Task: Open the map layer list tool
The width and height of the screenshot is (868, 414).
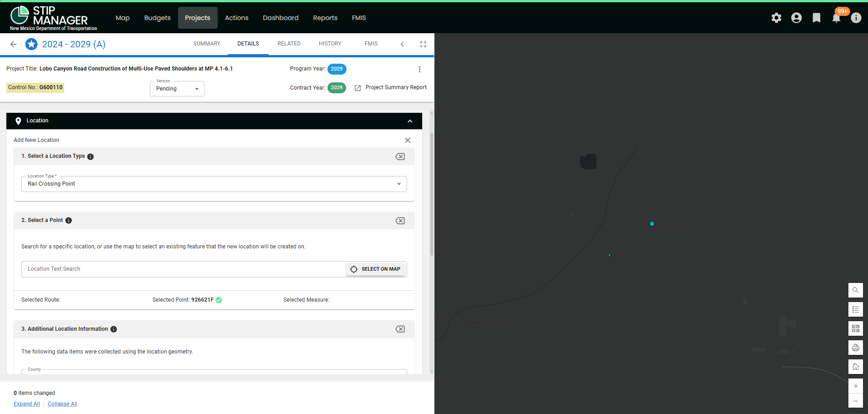Action: tap(856, 309)
